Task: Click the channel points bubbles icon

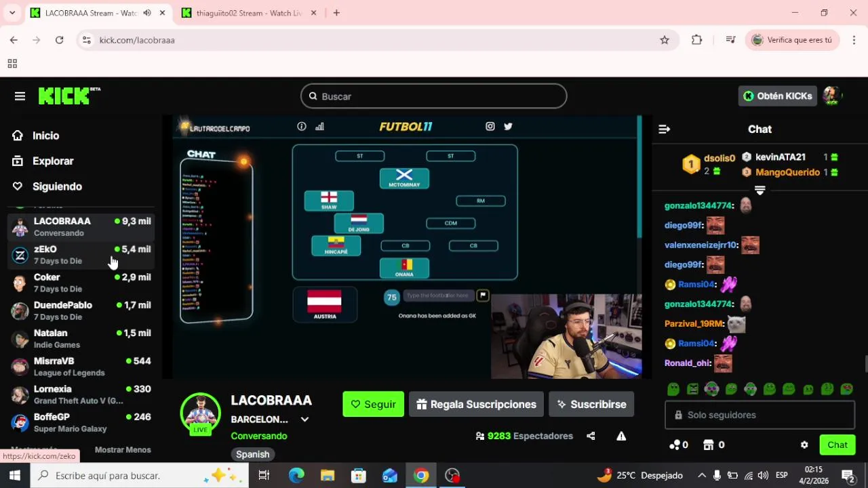Action: click(675, 445)
